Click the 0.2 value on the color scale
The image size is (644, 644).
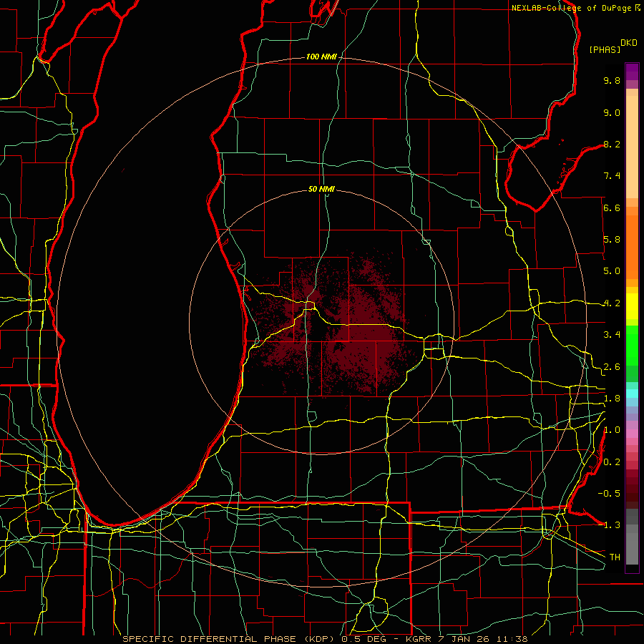612,462
